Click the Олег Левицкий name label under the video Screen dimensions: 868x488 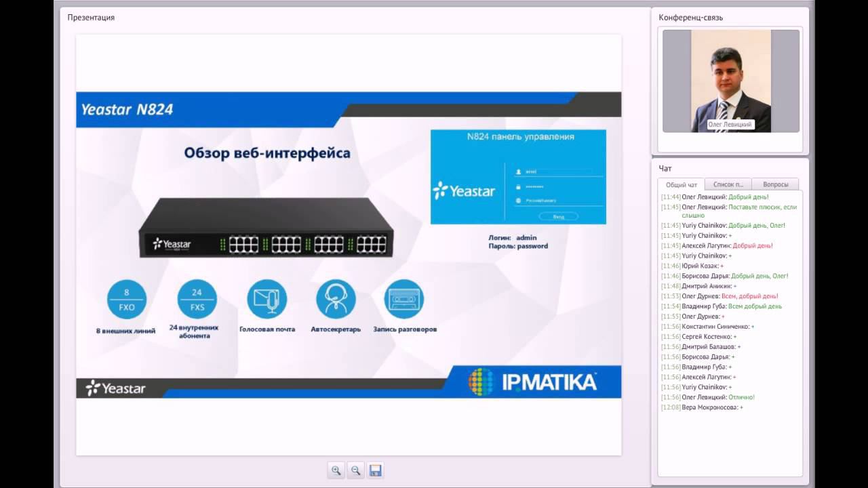731,125
